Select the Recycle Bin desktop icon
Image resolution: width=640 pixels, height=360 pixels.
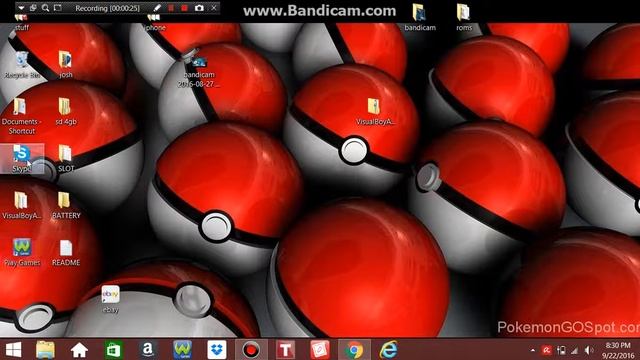(22, 65)
